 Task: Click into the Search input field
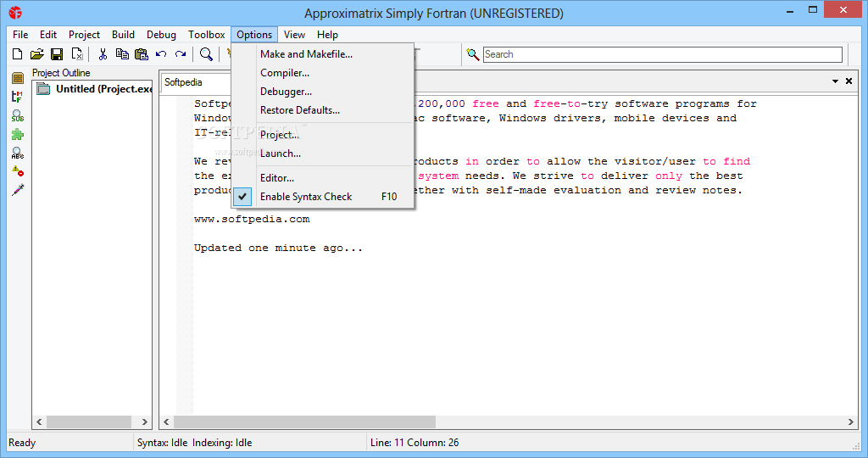tap(663, 54)
